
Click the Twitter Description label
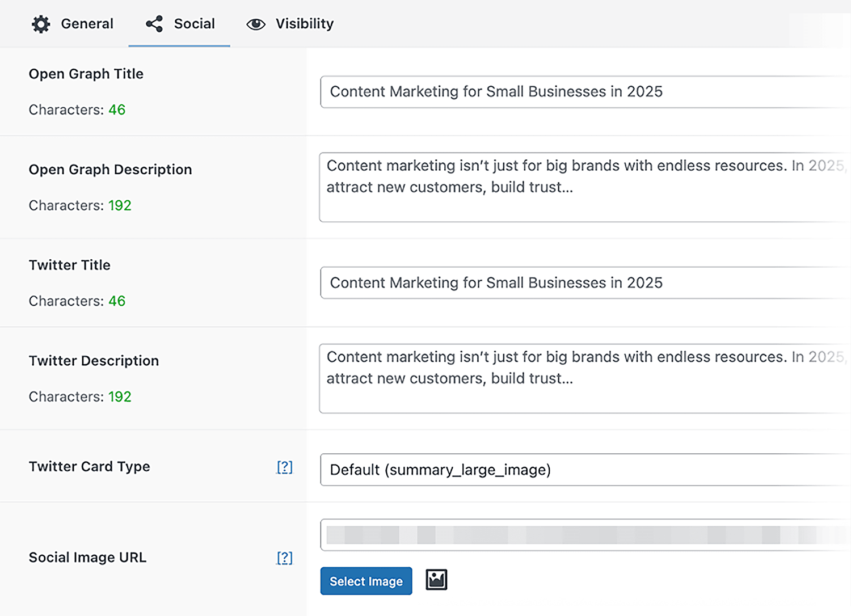pyautogui.click(x=94, y=361)
